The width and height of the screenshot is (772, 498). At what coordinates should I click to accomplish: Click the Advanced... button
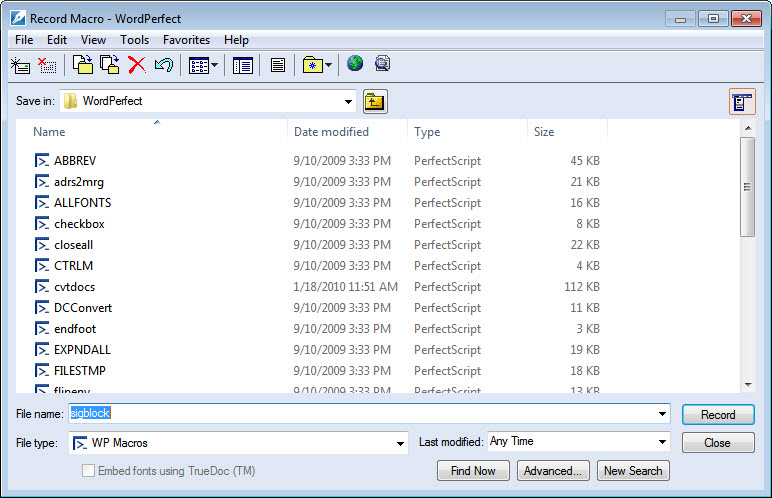coord(553,471)
